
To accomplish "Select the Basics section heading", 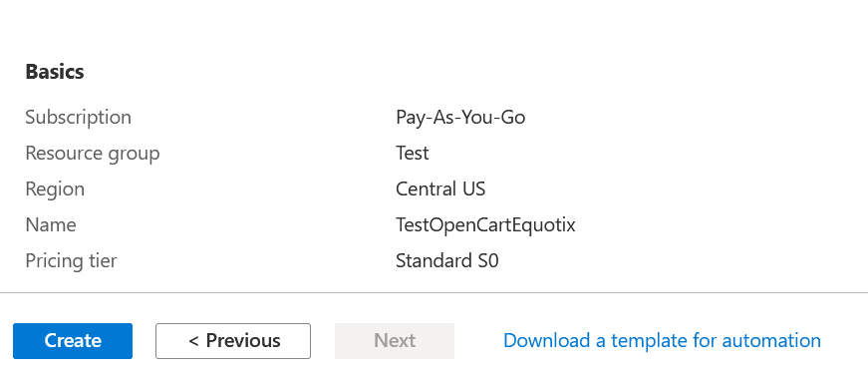I will [x=55, y=72].
